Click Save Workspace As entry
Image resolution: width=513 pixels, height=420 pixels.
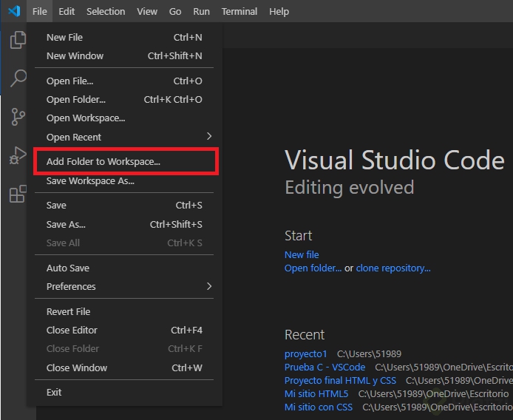[90, 180]
